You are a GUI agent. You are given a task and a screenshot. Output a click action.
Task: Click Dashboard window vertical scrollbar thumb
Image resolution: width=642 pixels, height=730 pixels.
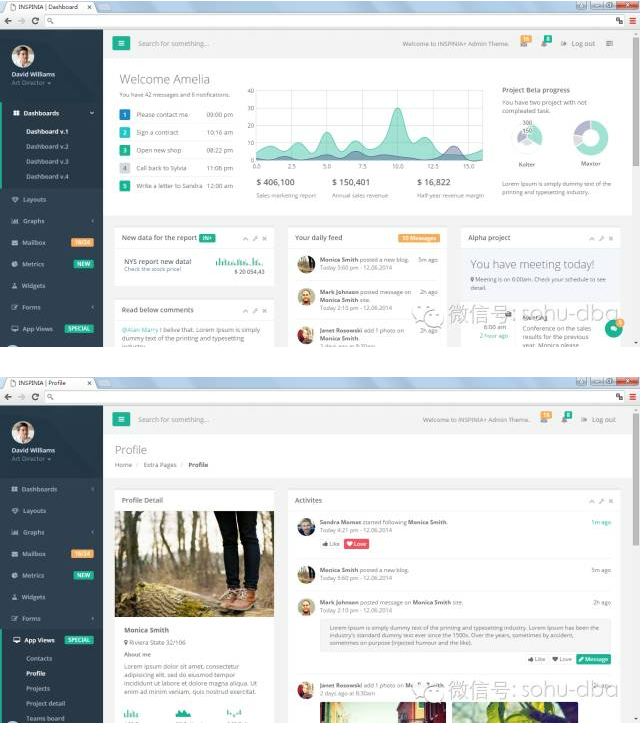[636, 101]
